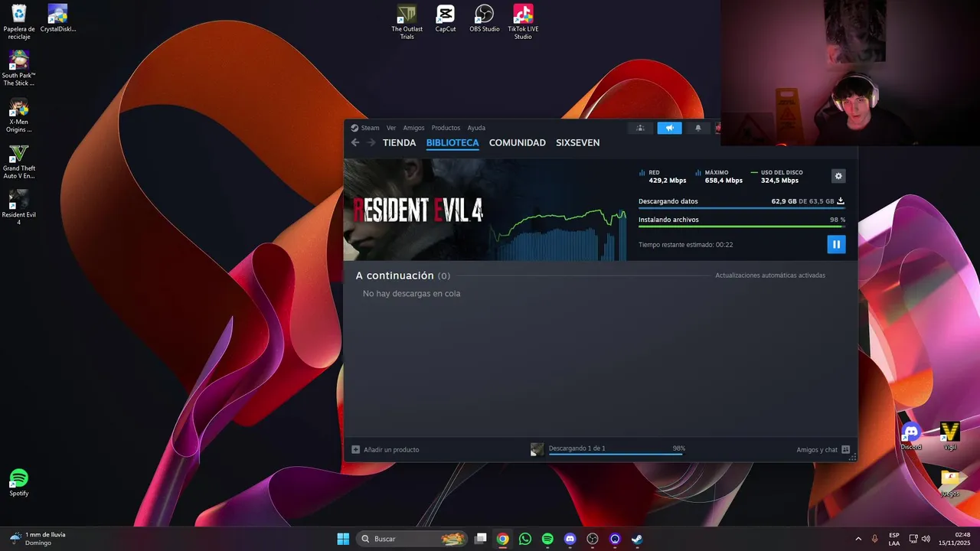
Task: Click Tiempo restante estimado text
Action: pyautogui.click(x=686, y=245)
